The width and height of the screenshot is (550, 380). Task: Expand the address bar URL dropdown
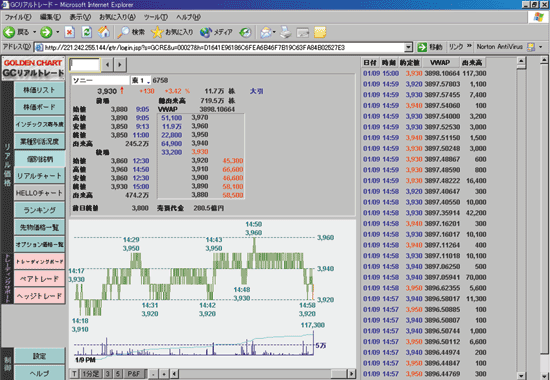pos(408,47)
